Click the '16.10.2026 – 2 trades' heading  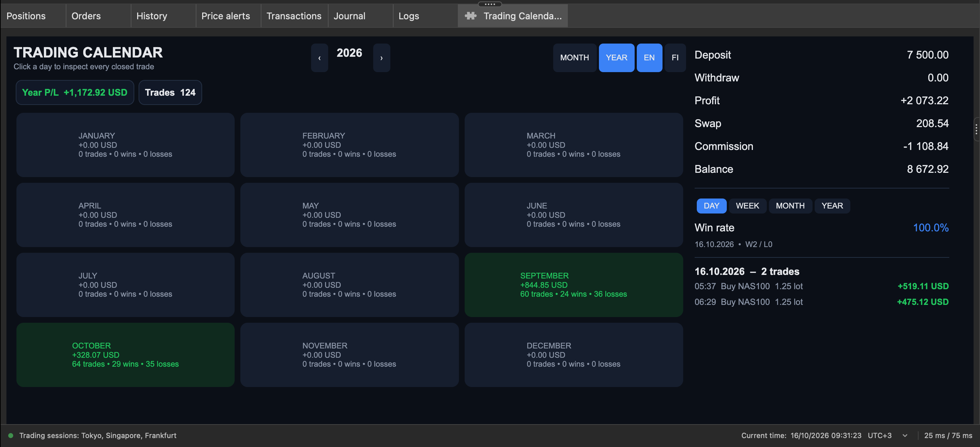747,272
